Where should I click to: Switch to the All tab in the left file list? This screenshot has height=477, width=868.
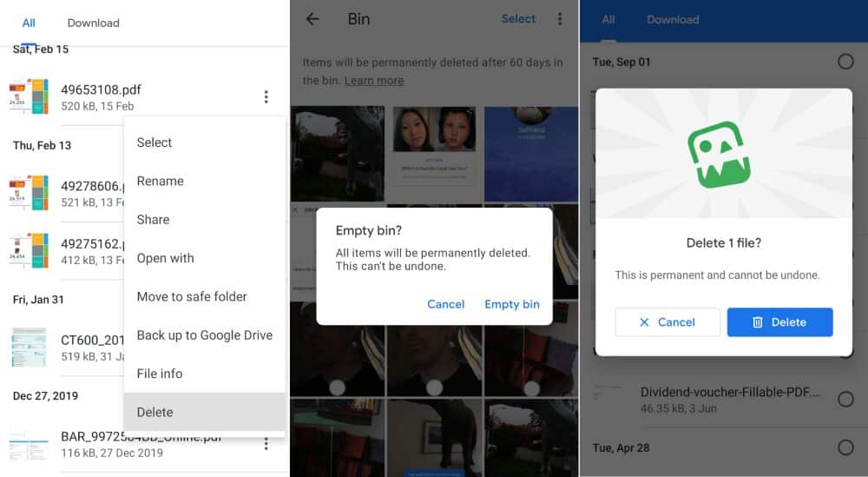point(29,23)
